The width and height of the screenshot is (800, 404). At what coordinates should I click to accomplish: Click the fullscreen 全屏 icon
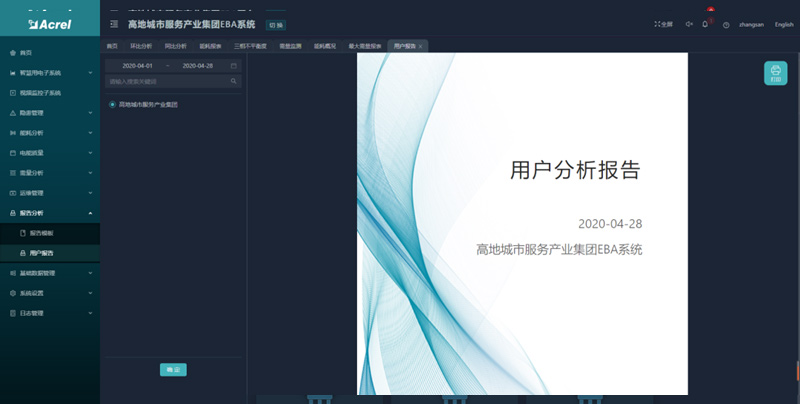(663, 24)
